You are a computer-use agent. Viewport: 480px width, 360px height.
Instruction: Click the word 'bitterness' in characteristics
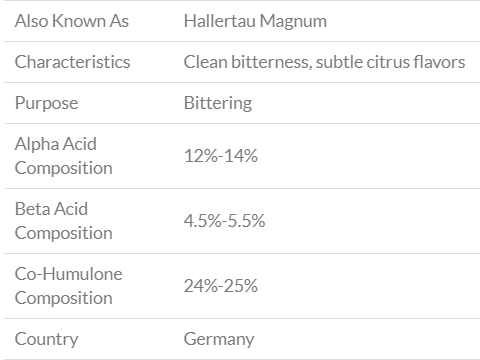271,63
